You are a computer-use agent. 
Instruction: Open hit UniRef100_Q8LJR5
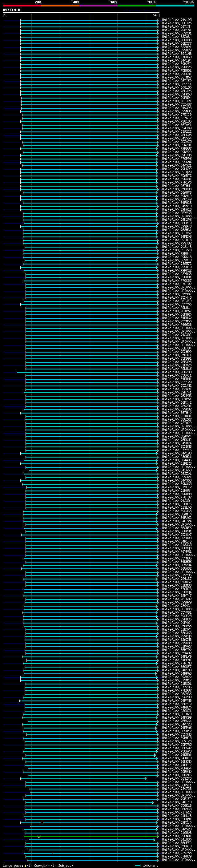tap(177, 23)
